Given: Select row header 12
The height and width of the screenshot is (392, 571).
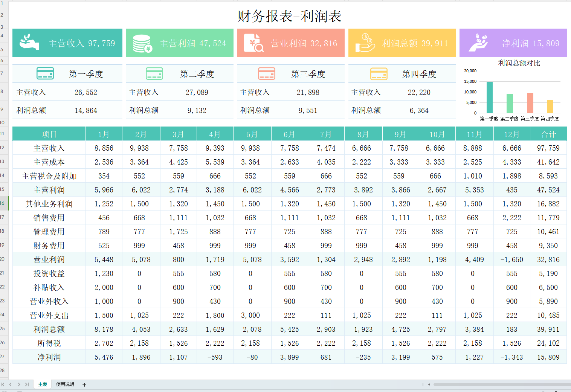Looking at the screenshot, I should (4, 148).
